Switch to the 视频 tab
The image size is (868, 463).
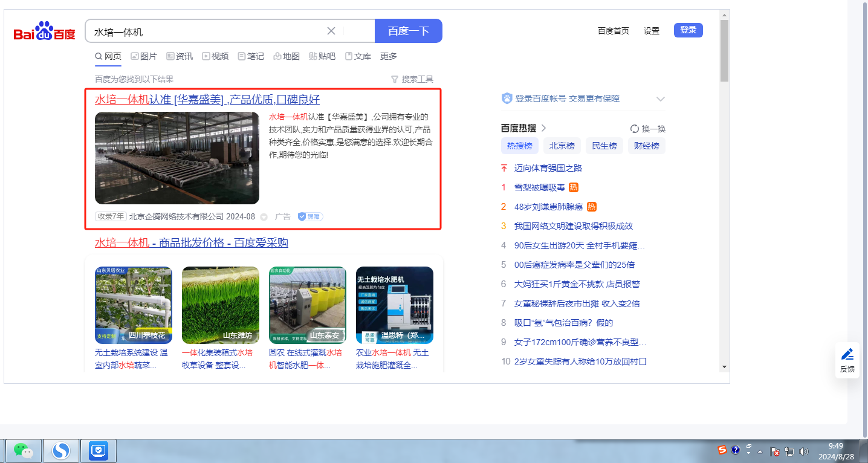click(x=215, y=56)
